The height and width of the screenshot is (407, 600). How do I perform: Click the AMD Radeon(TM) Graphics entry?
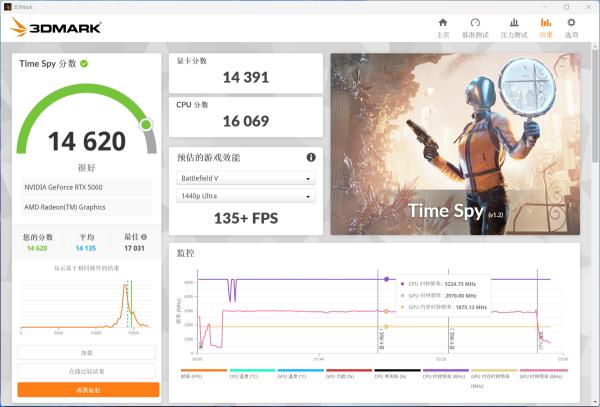86,207
